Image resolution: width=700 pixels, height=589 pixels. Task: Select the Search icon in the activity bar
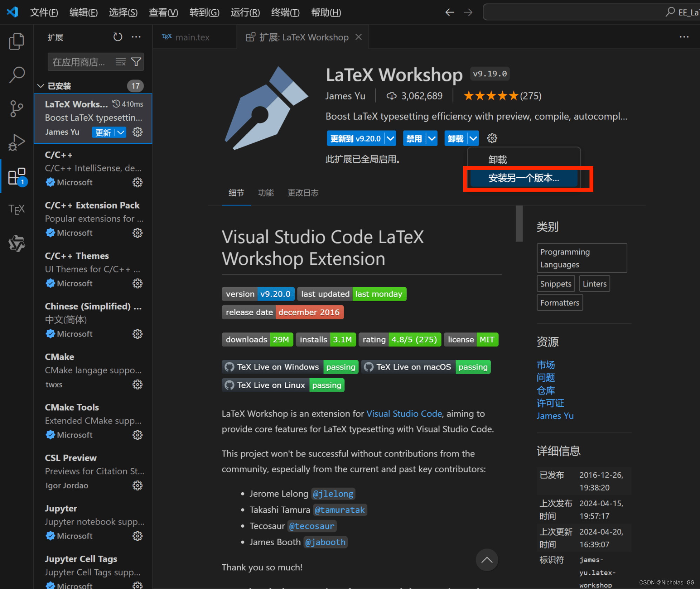click(x=16, y=75)
